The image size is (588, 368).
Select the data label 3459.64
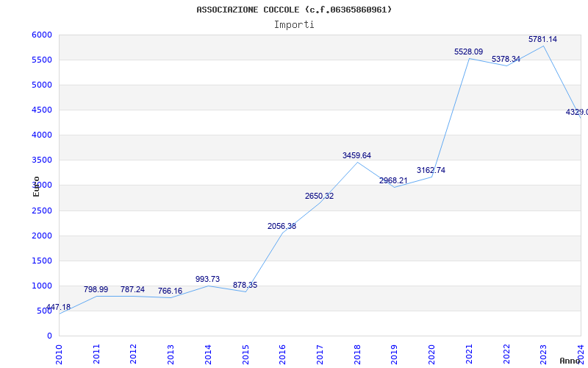tap(356, 155)
